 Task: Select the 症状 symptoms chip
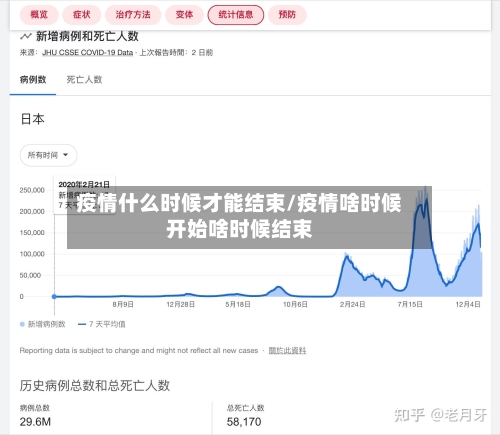(82, 15)
